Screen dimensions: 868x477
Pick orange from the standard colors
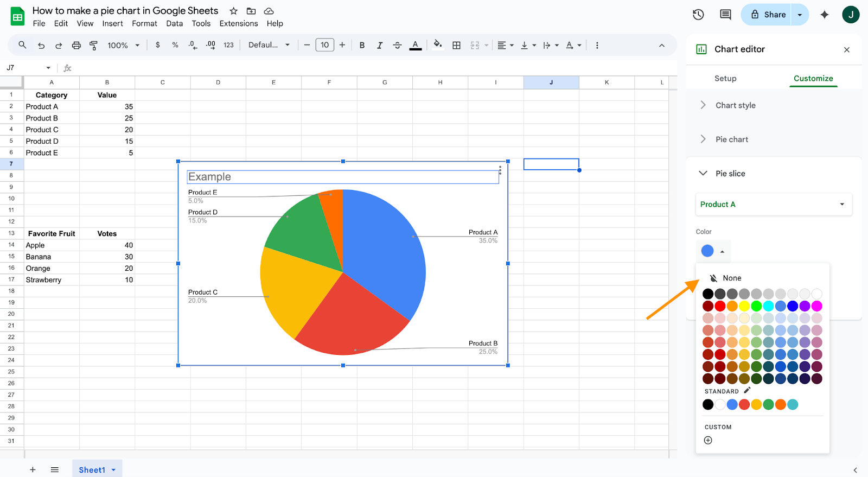781,404
